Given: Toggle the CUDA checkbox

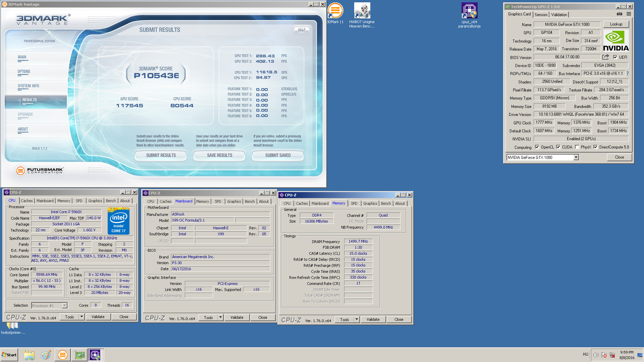Looking at the screenshot, I should tap(558, 147).
